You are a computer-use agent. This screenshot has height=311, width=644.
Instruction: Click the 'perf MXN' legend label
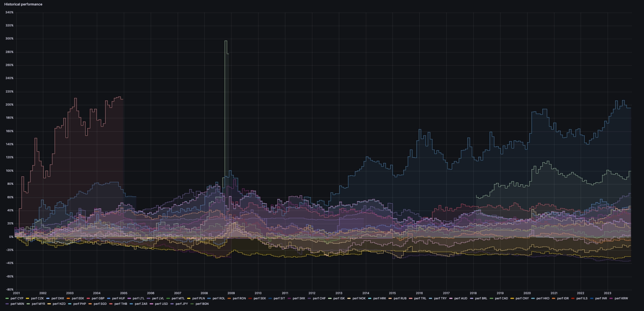(17, 304)
